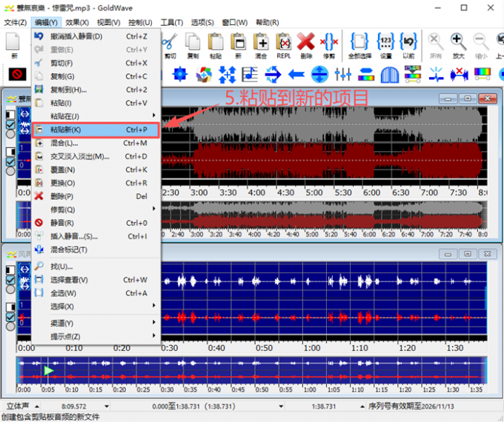This screenshot has height=422, width=504.
Task: Click the green play marker in overview strip
Action: click(x=49, y=369)
